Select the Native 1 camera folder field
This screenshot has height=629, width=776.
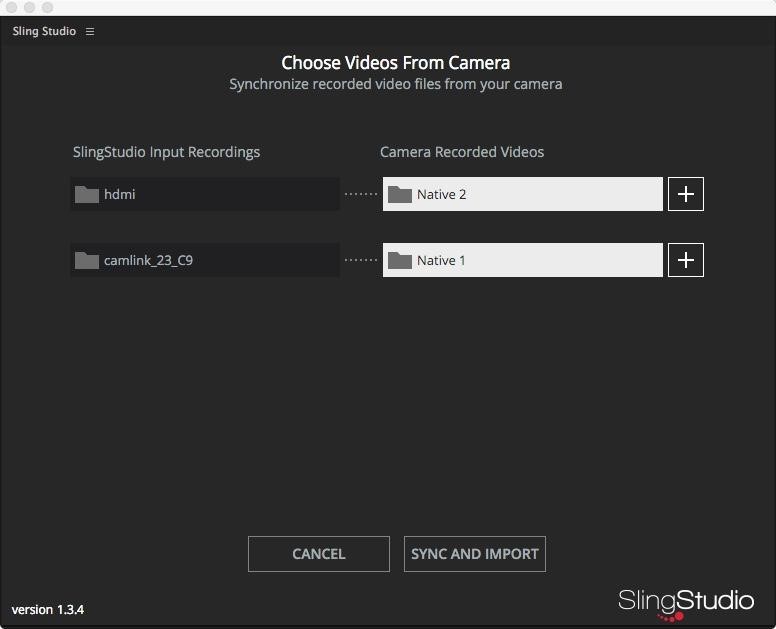(x=523, y=260)
